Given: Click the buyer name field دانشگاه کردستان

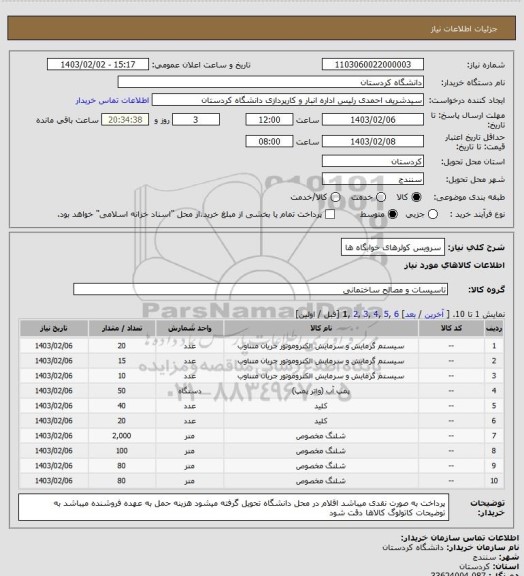Looking at the screenshot, I should pos(270,82).
